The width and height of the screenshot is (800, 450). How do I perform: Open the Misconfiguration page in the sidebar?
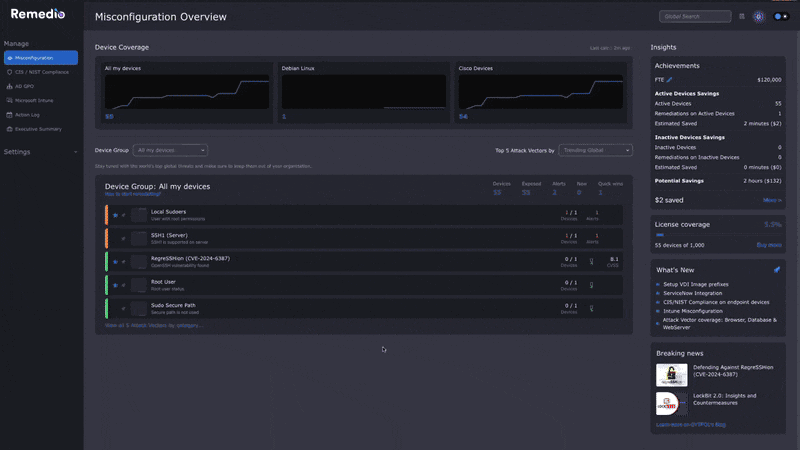41,58
